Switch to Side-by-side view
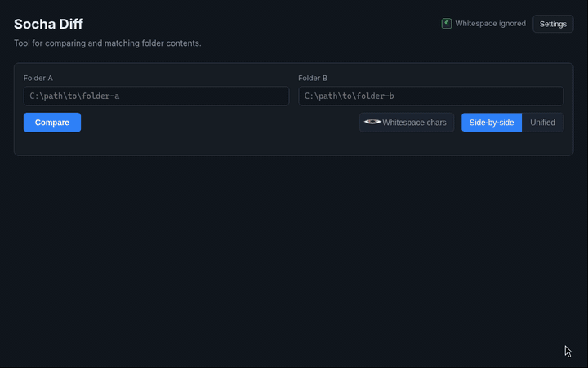The image size is (588, 368). [492, 123]
